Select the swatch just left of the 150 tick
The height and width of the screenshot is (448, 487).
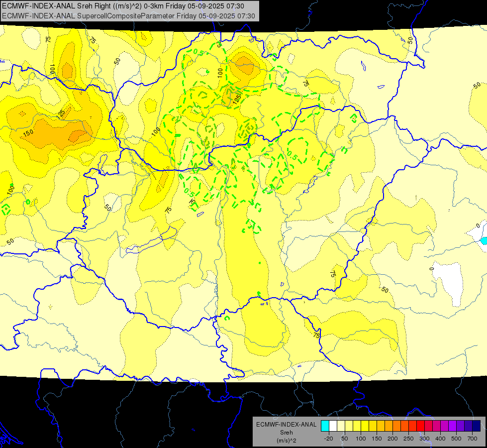point(373,426)
